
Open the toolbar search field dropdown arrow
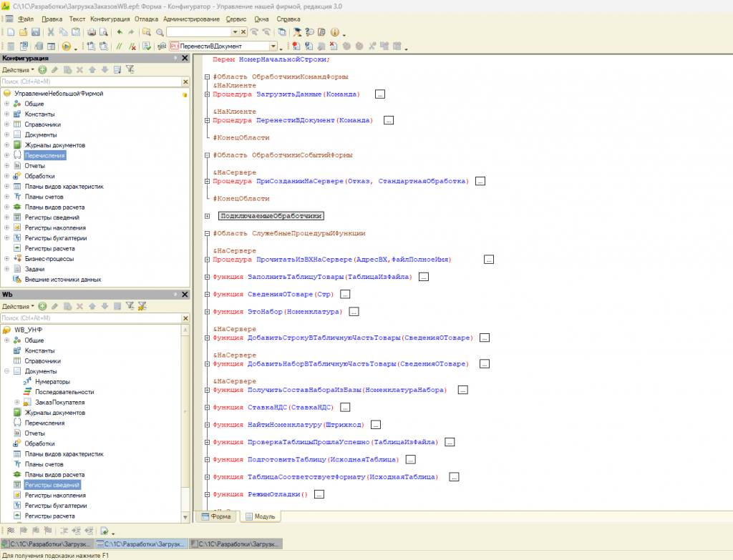click(x=235, y=32)
